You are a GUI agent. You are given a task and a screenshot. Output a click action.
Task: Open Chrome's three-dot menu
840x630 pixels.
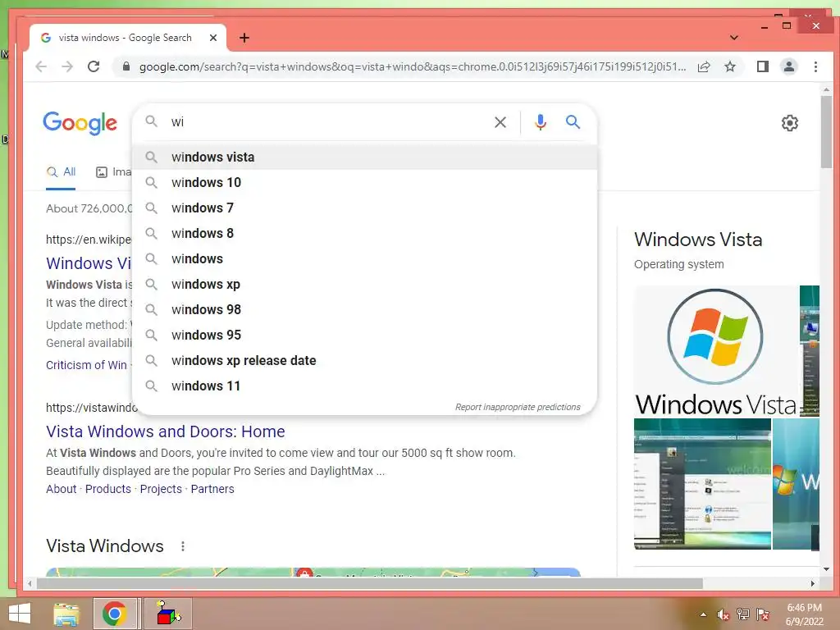tap(815, 66)
